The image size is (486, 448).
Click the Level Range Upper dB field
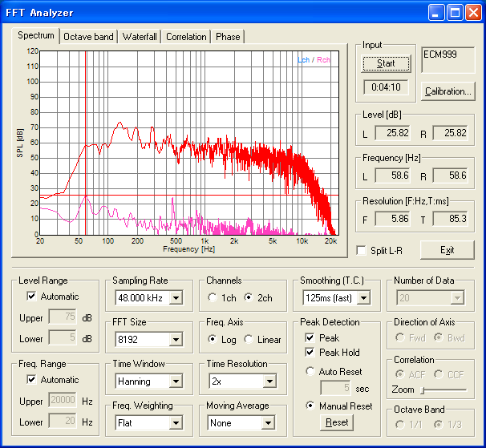pyautogui.click(x=63, y=317)
